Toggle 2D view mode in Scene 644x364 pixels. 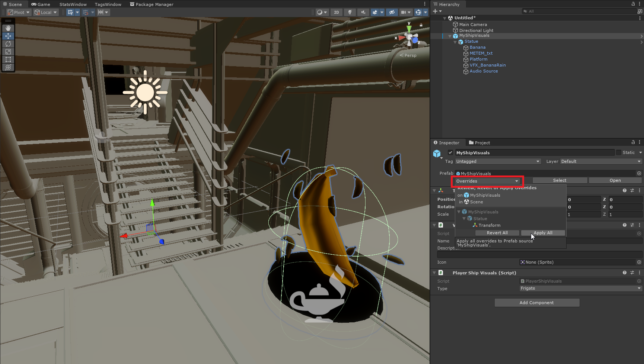click(336, 12)
